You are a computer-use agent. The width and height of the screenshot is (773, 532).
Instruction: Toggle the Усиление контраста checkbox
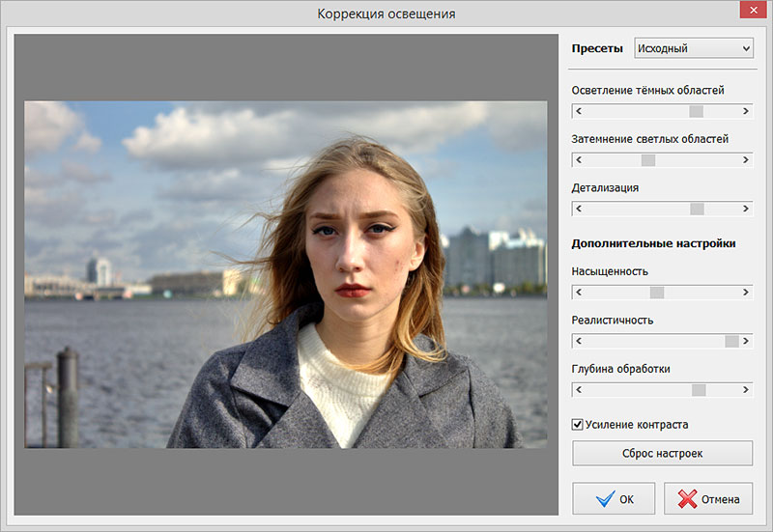[578, 424]
